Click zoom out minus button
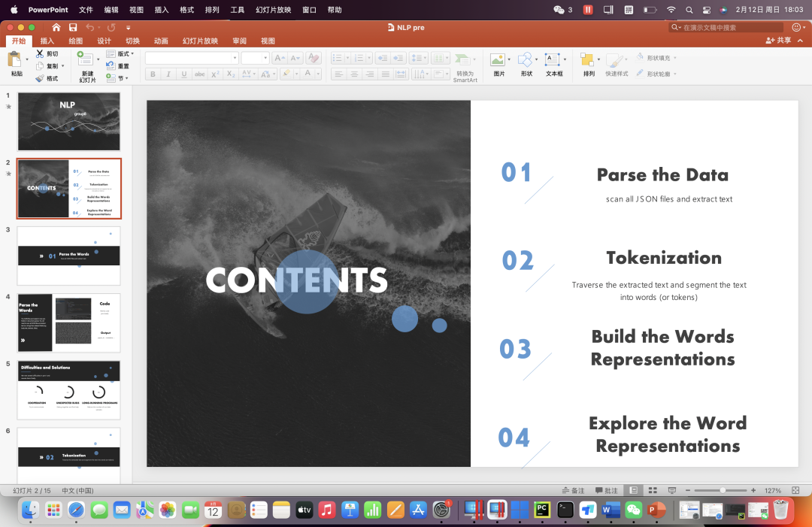The height and width of the screenshot is (527, 812). point(688,490)
